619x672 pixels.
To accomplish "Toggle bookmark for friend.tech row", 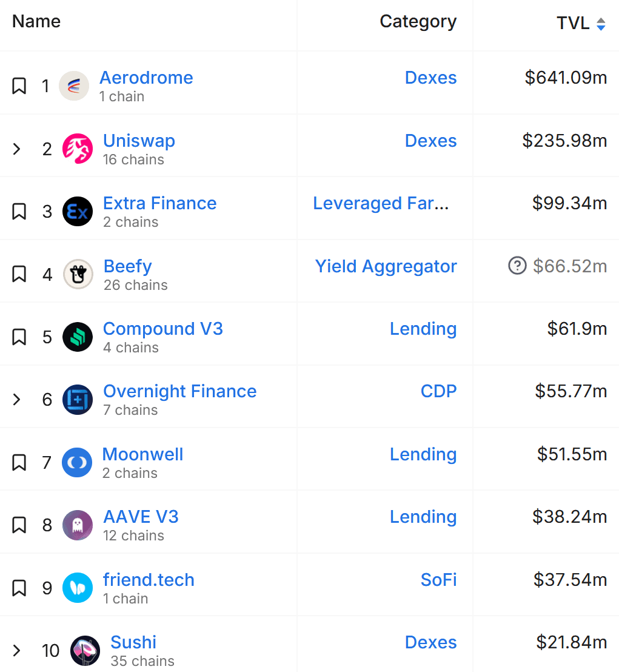I will tap(19, 588).
